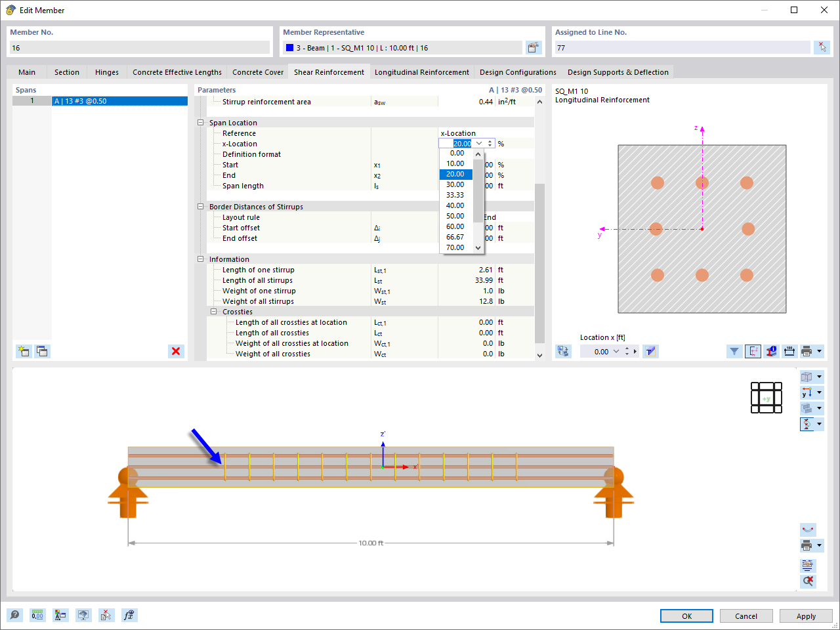Confirm changes with the OK button

coord(686,616)
